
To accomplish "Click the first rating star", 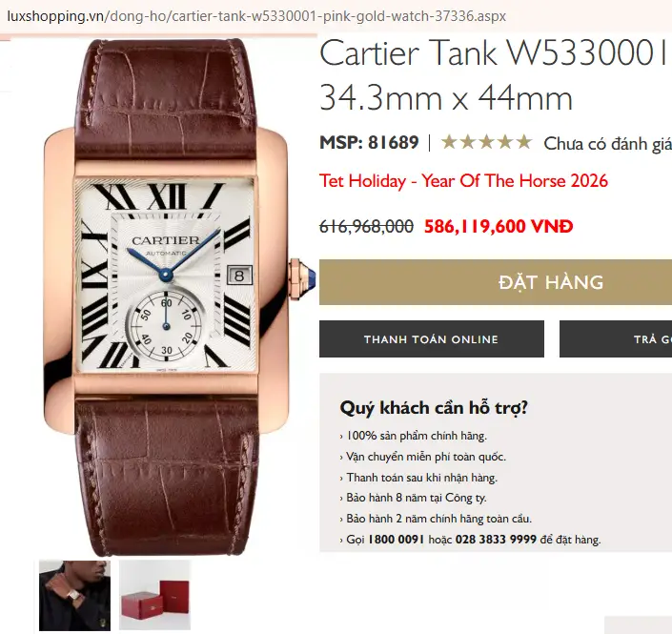I will (449, 142).
